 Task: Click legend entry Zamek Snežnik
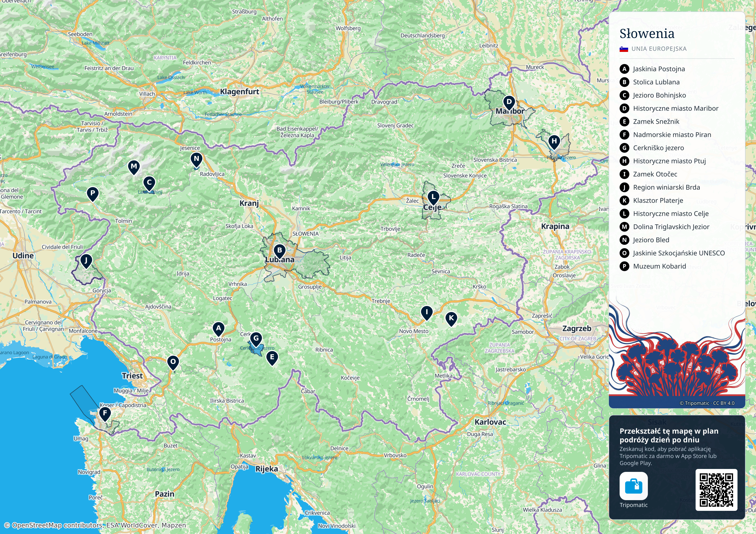pyautogui.click(x=650, y=122)
